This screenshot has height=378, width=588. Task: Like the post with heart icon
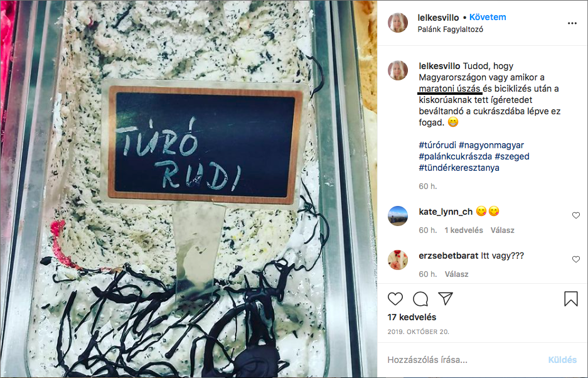coord(395,299)
